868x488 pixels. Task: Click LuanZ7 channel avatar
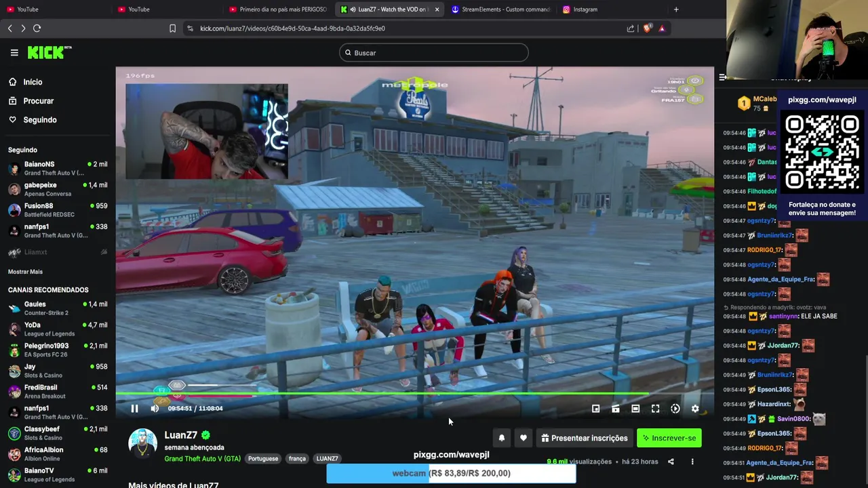click(142, 443)
